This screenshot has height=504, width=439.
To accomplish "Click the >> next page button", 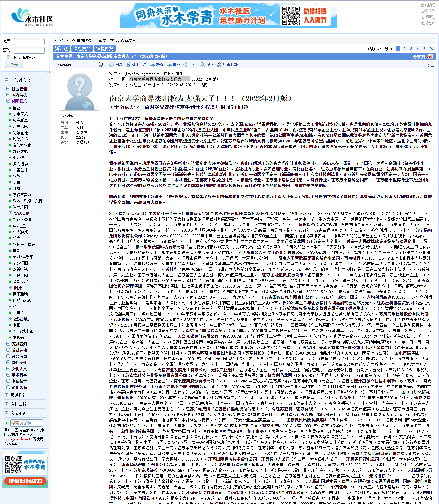I will coord(432,49).
